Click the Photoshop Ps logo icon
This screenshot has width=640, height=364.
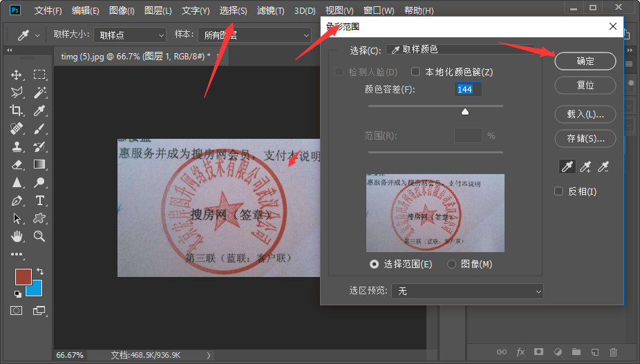[x=15, y=10]
